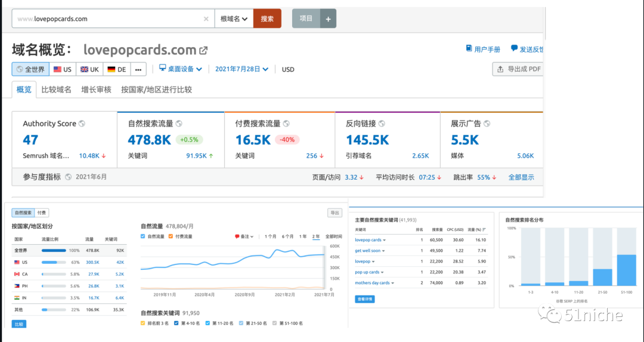Uncheck the 自然流量 chart checkbox
Image resolution: width=644 pixels, height=342 pixels.
click(143, 236)
